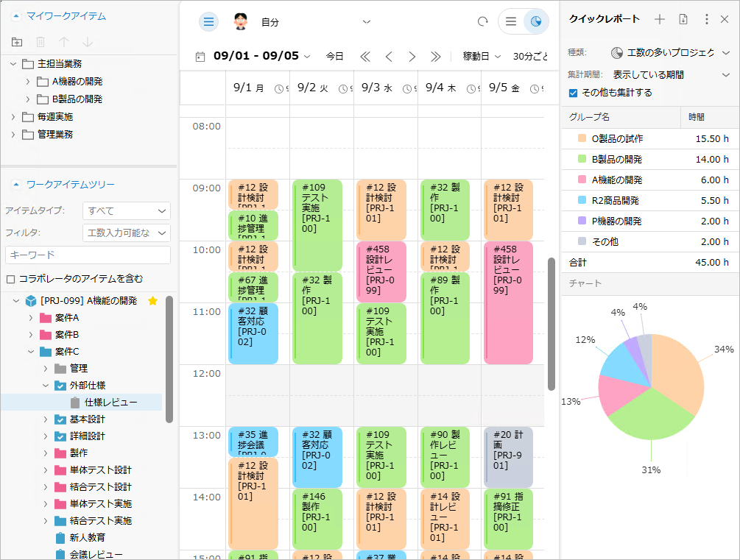740x560 pixels.
Task: Click the add folder icon in マイワークアイテム
Action: [x=17, y=43]
